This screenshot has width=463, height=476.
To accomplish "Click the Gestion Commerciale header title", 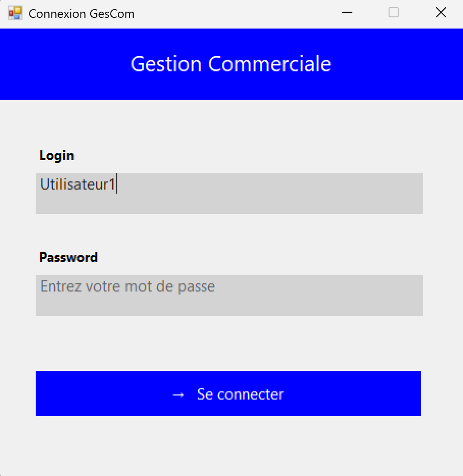I will 231,64.
